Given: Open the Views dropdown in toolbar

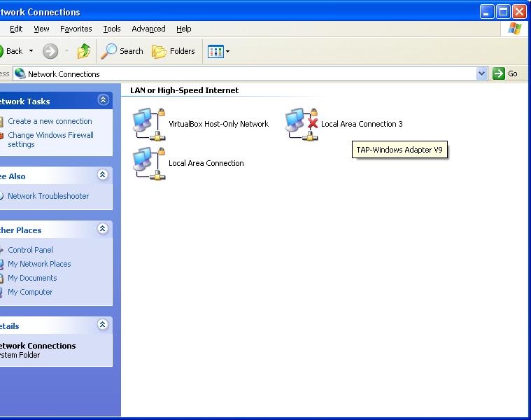Looking at the screenshot, I should click(218, 51).
